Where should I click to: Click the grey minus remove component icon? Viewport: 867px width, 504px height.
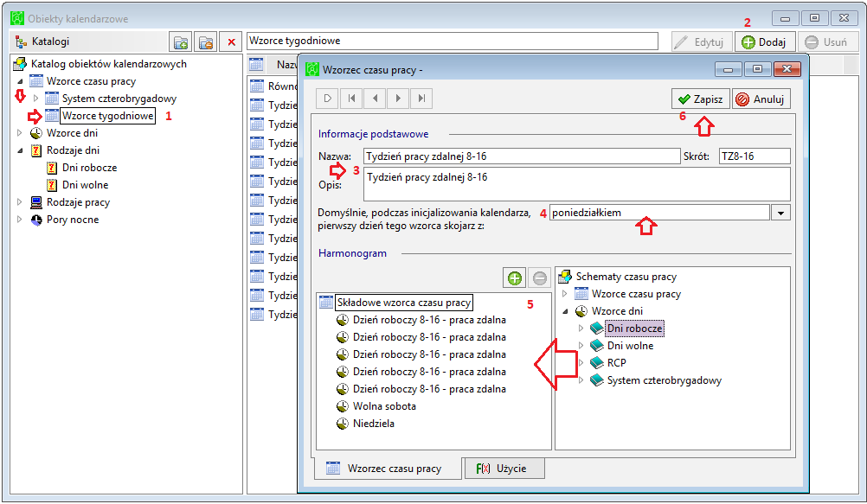pyautogui.click(x=540, y=278)
